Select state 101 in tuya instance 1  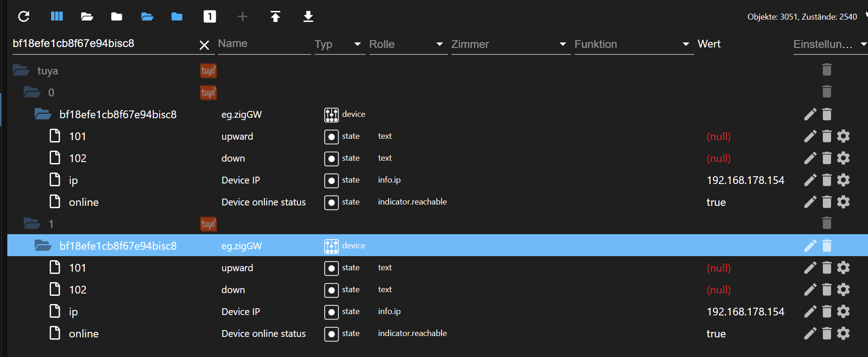coord(78,268)
